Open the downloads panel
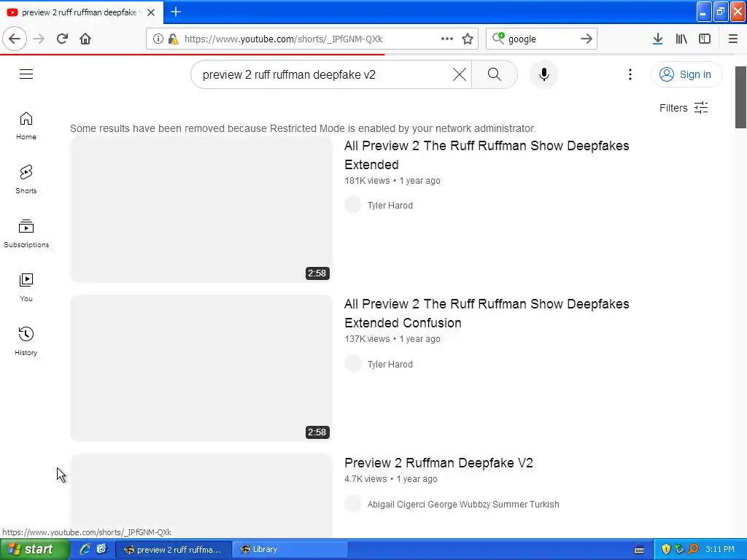Screen dimensions: 747x560 658,39
